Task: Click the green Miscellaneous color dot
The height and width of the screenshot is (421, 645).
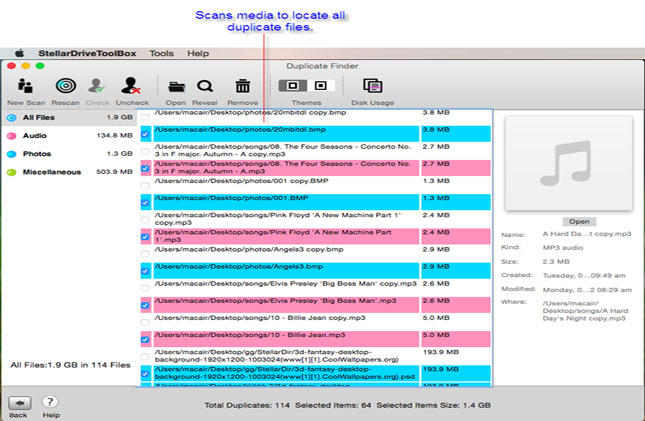Action: point(12,172)
